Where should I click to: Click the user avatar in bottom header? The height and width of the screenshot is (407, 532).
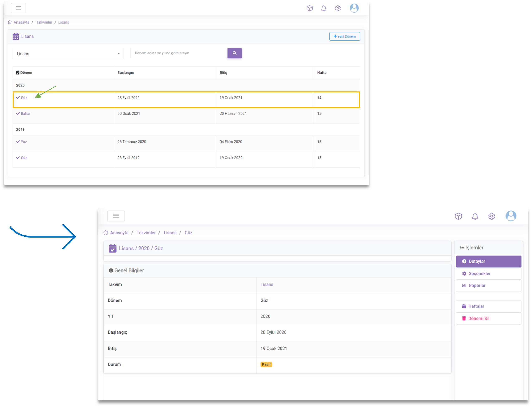(511, 216)
